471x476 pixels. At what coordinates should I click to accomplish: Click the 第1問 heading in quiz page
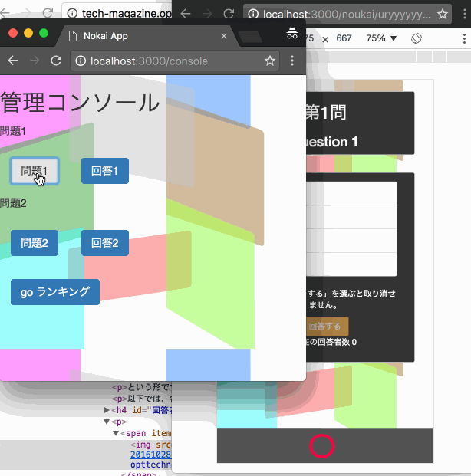(326, 113)
